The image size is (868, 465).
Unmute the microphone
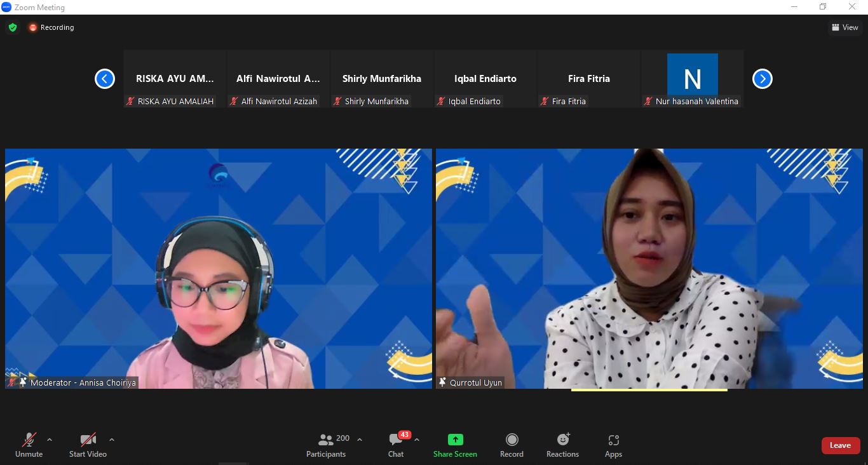[x=29, y=440]
